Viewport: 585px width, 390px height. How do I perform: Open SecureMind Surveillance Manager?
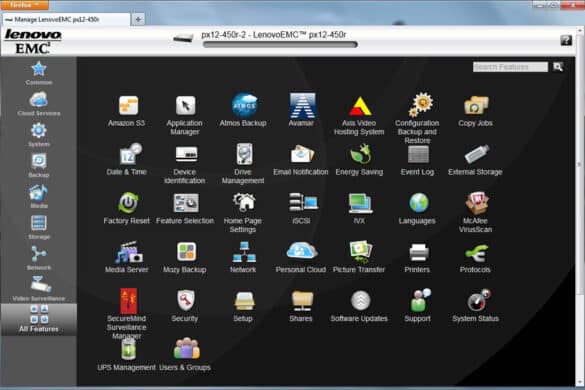126,313
